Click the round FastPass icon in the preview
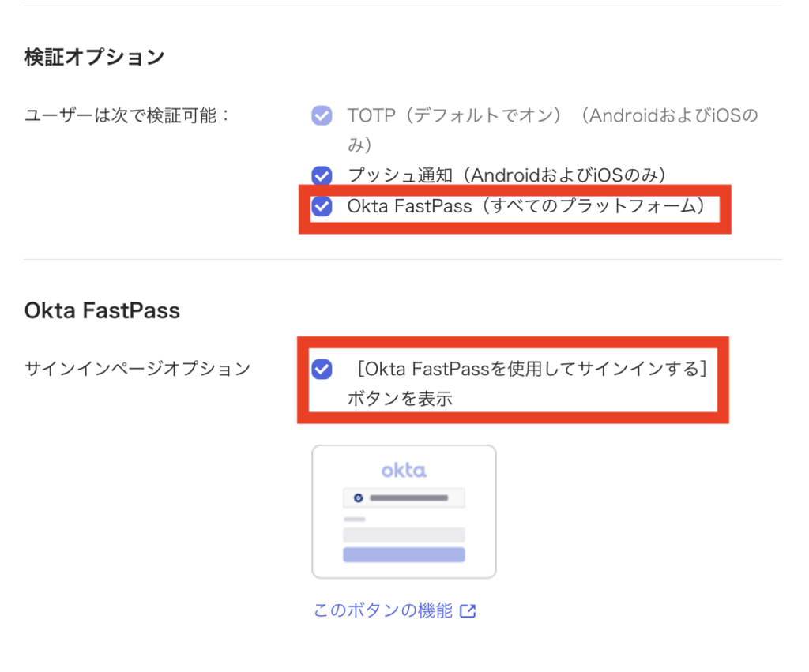This screenshot has height=672, width=809. click(x=358, y=497)
